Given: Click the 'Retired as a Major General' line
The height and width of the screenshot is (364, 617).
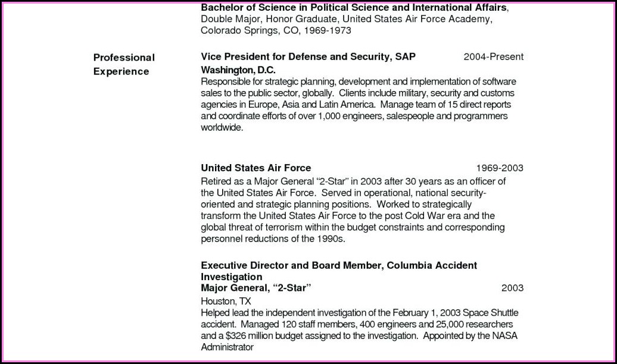Looking at the screenshot, I should (x=353, y=181).
